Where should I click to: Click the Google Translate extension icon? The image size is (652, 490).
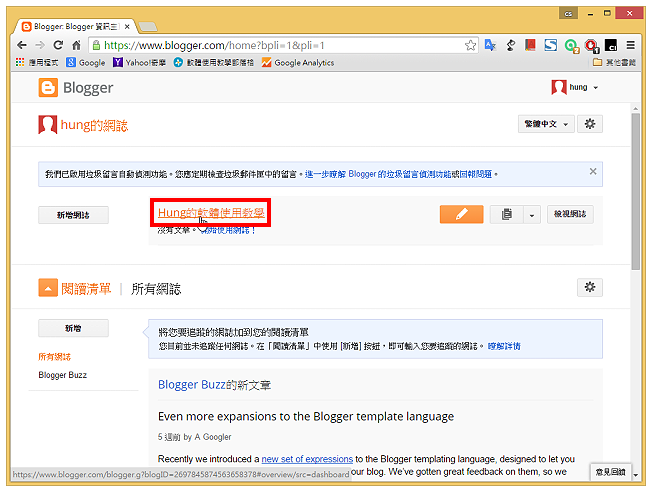coord(490,45)
